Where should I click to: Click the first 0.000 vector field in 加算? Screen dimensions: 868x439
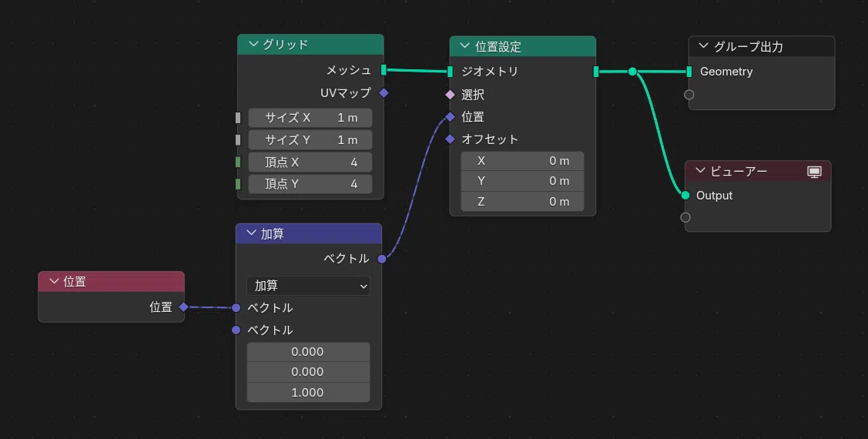tap(308, 352)
